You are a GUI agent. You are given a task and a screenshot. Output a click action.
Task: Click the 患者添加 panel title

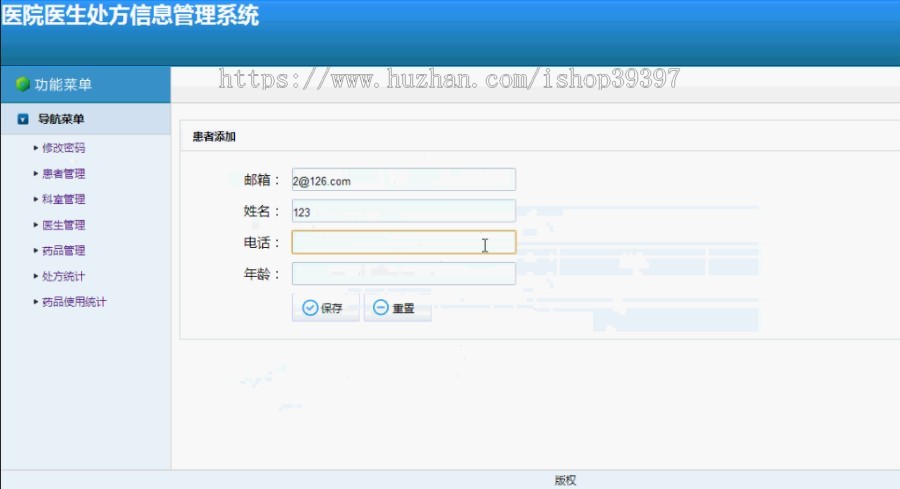214,137
